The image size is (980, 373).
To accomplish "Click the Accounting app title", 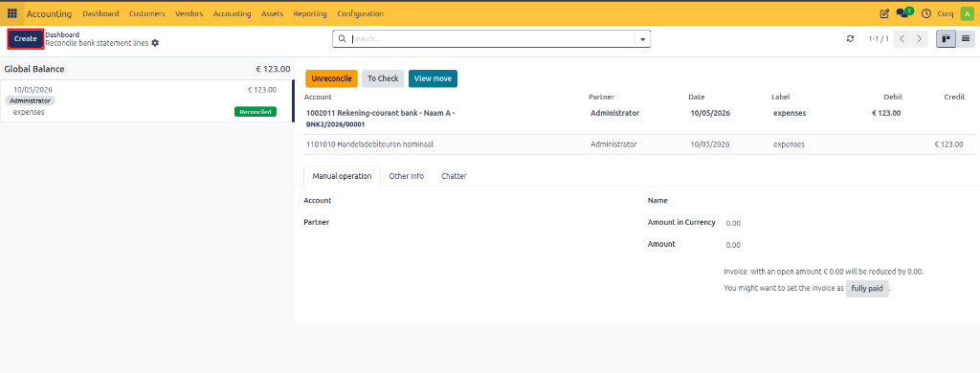I will 49,13.
